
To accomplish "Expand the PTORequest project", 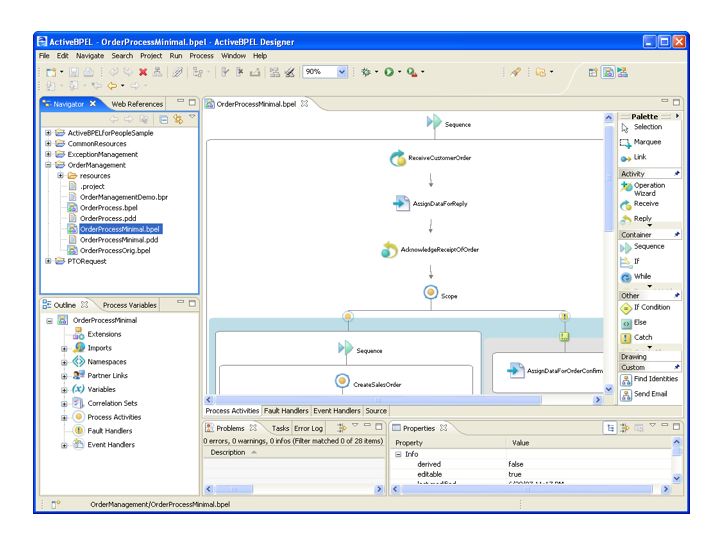I will [x=48, y=261].
